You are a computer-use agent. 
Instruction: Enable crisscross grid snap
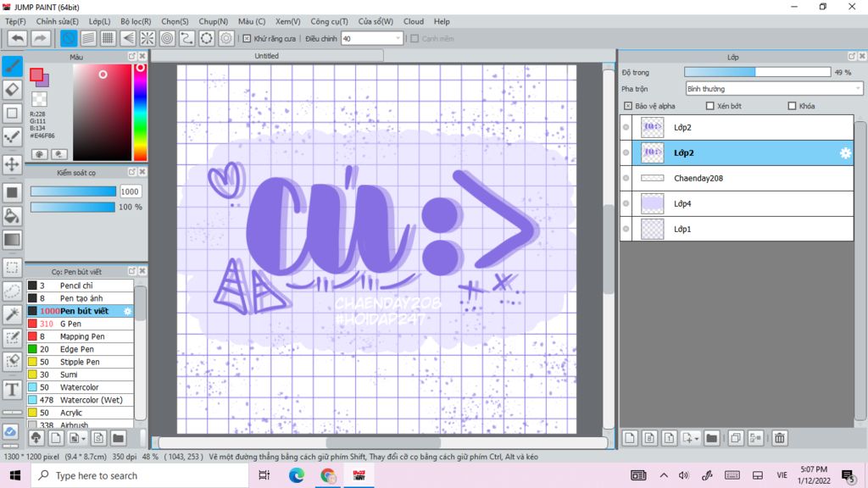tap(108, 38)
